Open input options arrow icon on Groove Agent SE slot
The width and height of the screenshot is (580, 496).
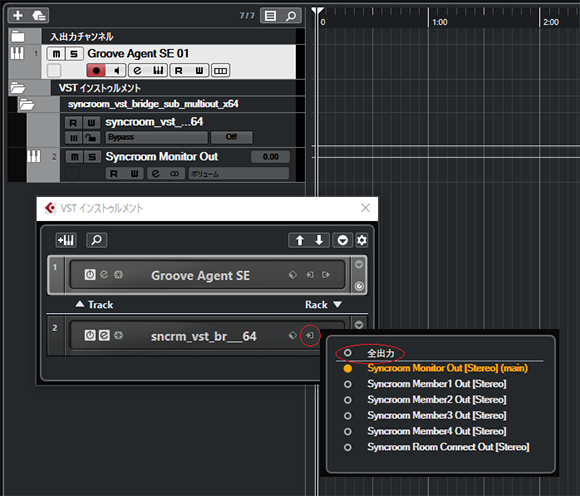click(310, 274)
